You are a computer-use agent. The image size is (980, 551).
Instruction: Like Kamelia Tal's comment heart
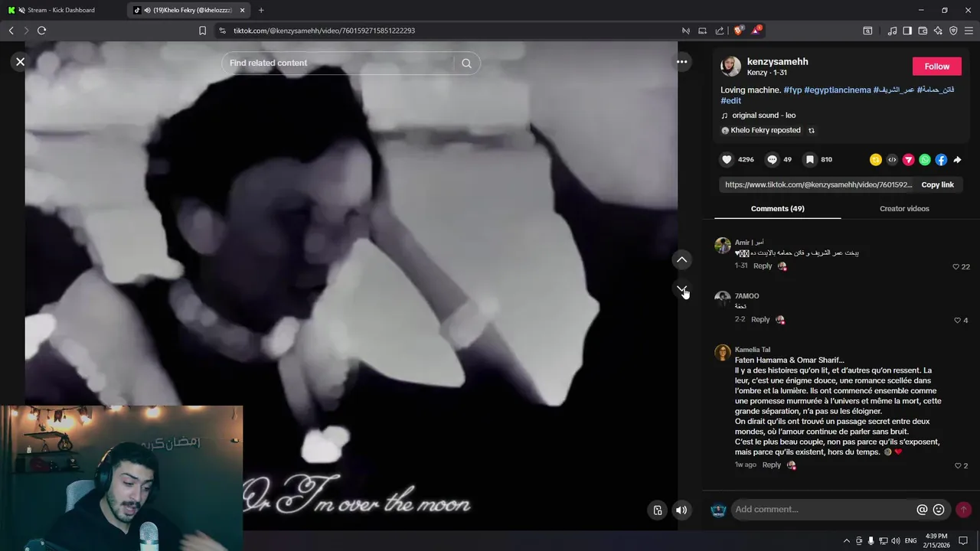[957, 466]
